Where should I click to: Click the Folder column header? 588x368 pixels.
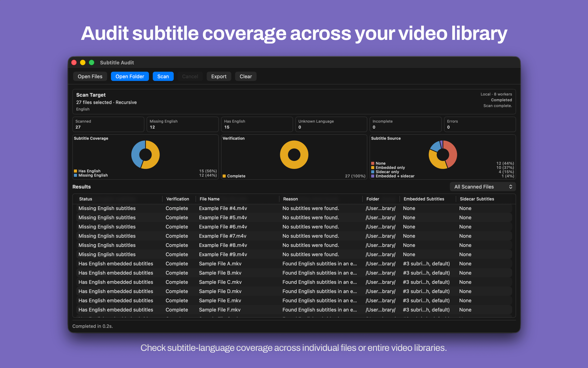[x=373, y=199]
